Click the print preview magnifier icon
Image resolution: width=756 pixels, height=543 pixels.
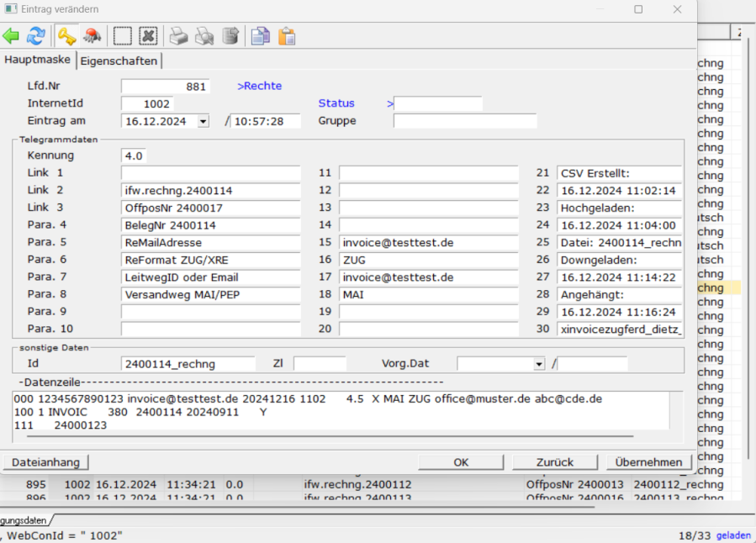(204, 36)
